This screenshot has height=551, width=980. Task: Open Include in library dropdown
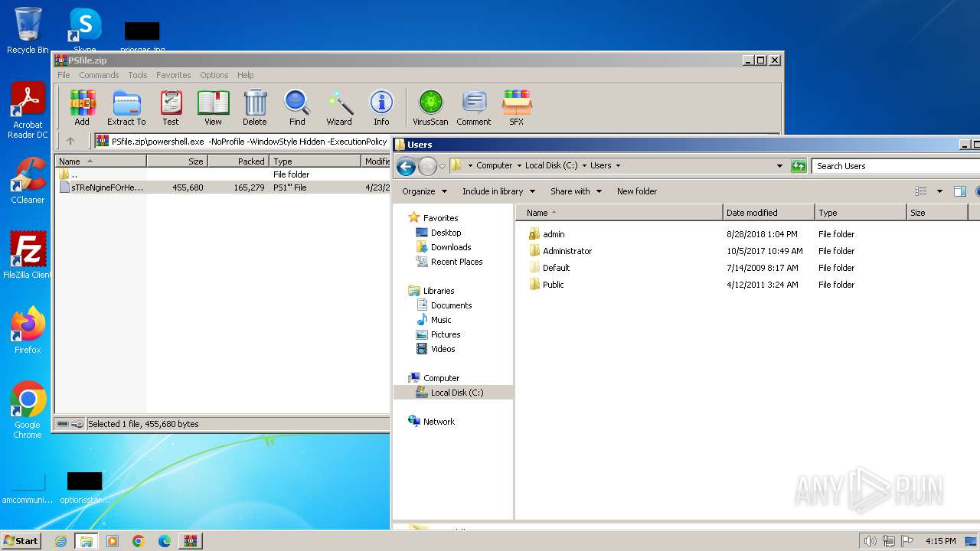(x=498, y=191)
